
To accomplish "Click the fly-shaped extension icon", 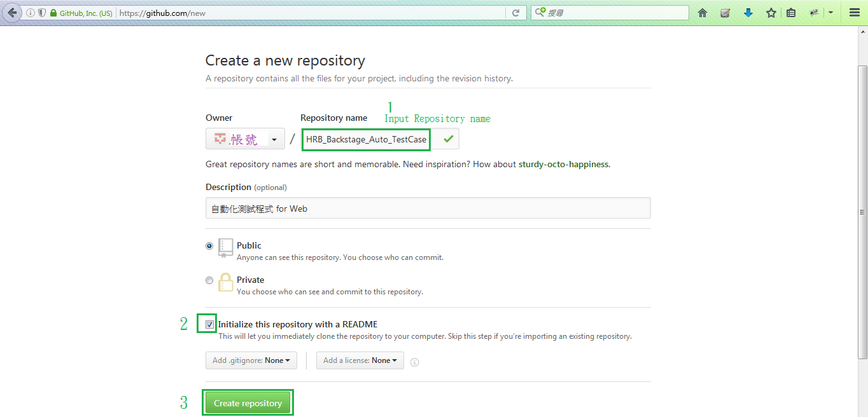I will coord(813,12).
